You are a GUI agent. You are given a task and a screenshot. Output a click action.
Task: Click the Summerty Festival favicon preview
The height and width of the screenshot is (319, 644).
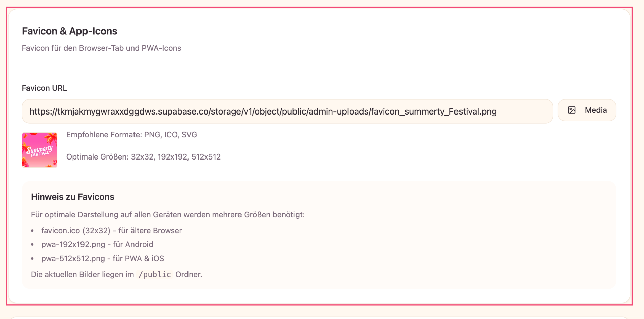click(40, 150)
